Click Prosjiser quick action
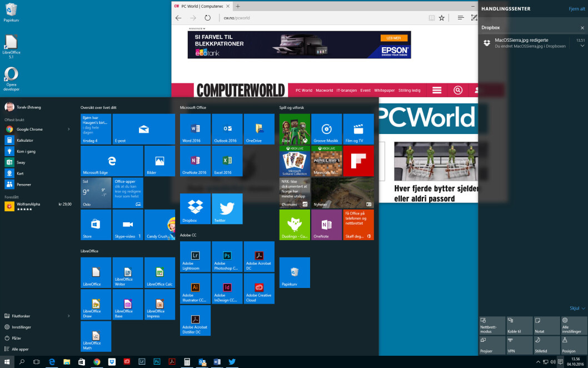 tap(492, 345)
